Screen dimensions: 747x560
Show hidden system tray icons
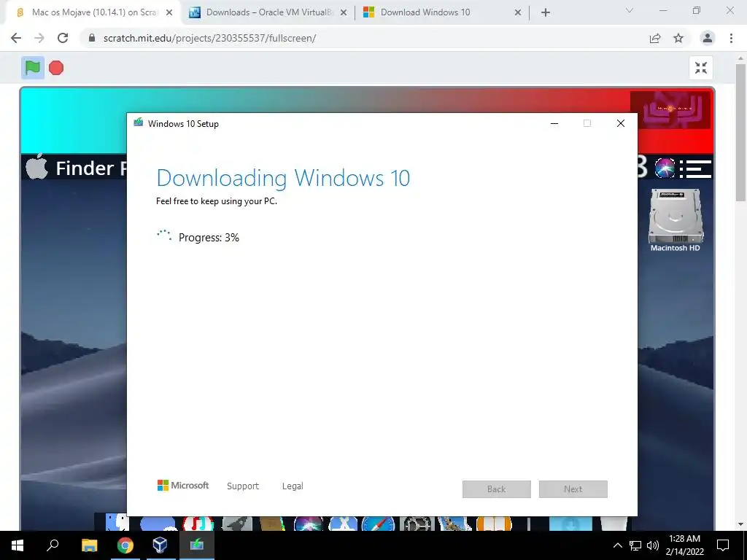pyautogui.click(x=617, y=545)
